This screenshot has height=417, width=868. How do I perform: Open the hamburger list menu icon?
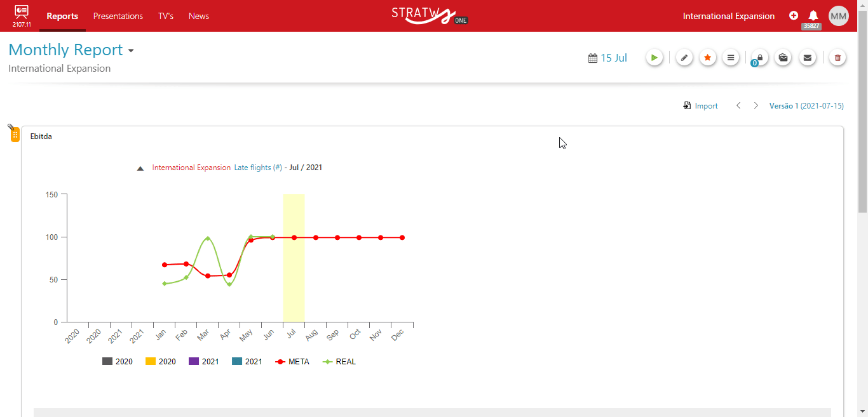(731, 58)
